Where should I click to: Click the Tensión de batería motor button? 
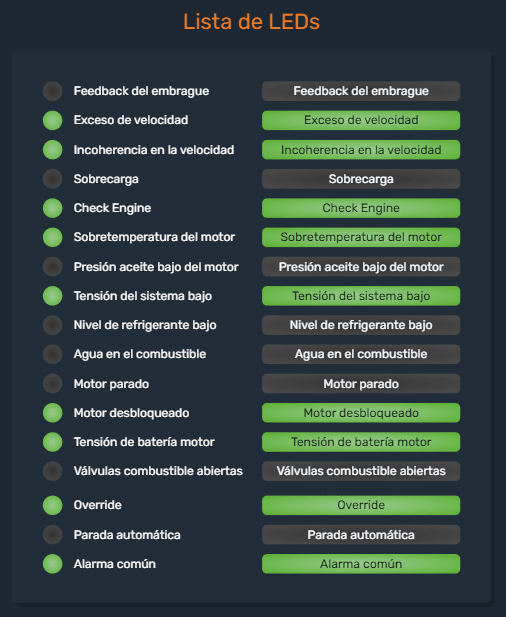click(361, 442)
